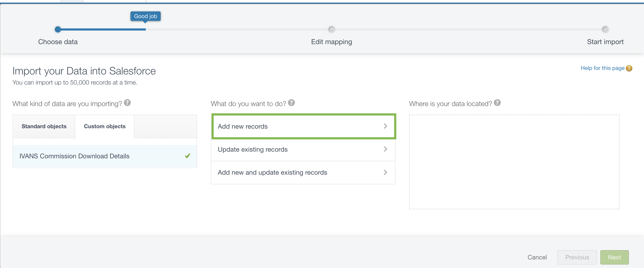Click the orange help icon for this page
The height and width of the screenshot is (268, 644).
coord(629,68)
